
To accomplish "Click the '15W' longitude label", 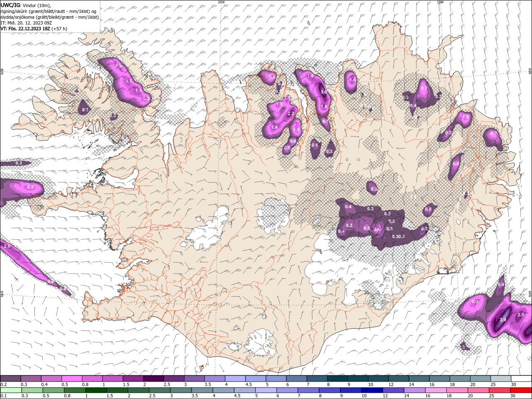I will point(440,2).
